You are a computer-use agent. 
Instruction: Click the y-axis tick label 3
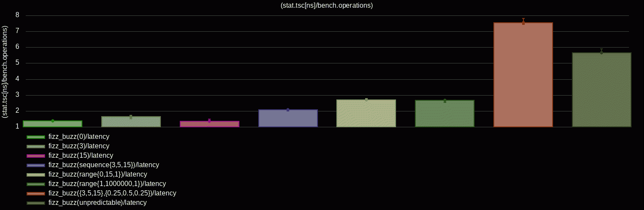(x=18, y=95)
